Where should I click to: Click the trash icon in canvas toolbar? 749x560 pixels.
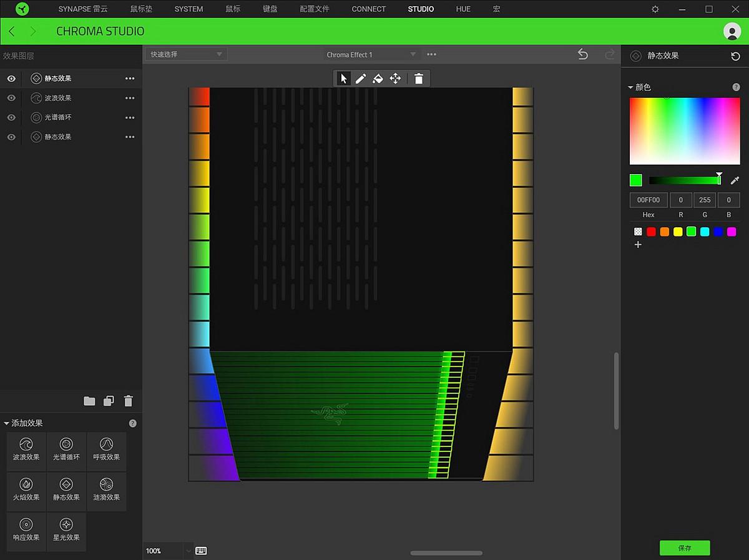click(x=419, y=79)
